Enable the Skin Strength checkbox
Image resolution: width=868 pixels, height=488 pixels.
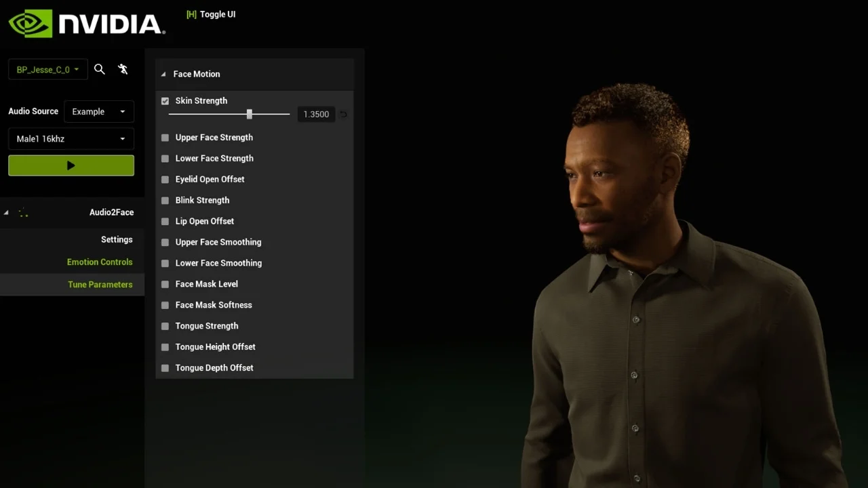click(165, 100)
